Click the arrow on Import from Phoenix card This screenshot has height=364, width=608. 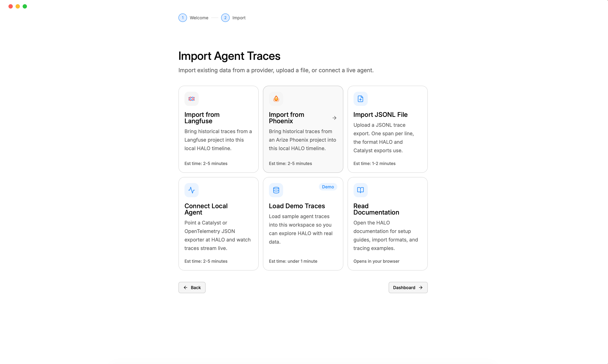334,118
